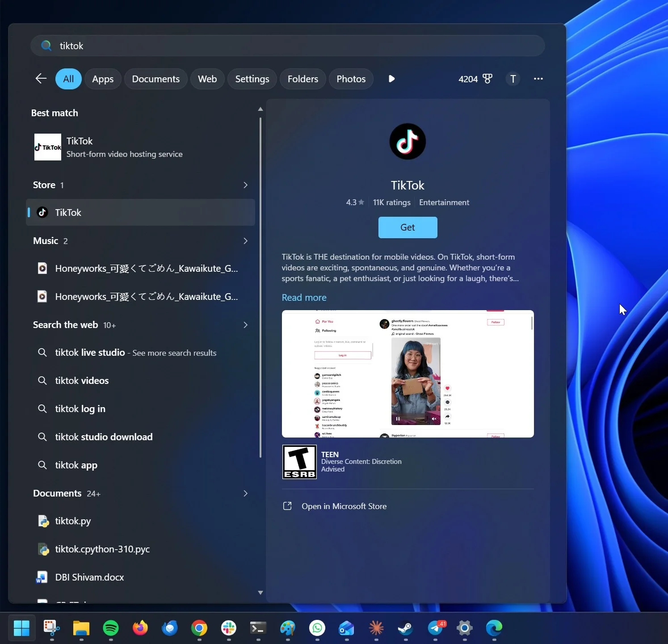Open Spotify from the taskbar
Image resolution: width=668 pixels, height=644 pixels.
111,628
